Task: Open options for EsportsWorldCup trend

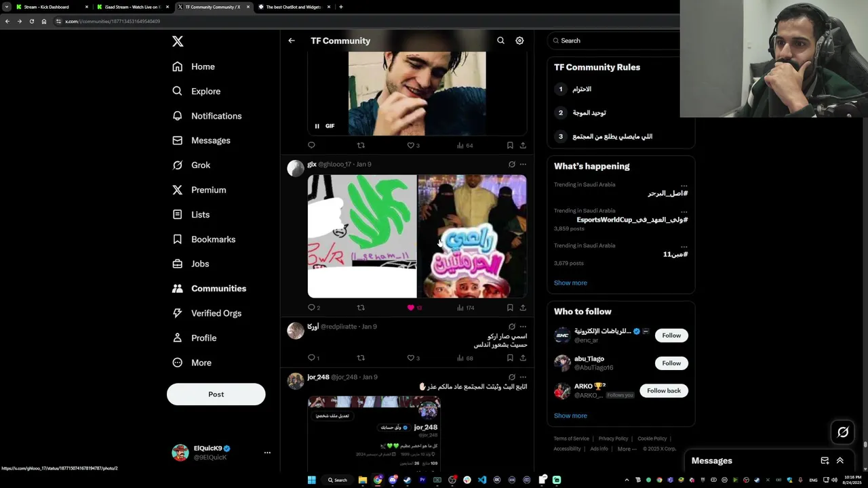Action: tap(684, 211)
